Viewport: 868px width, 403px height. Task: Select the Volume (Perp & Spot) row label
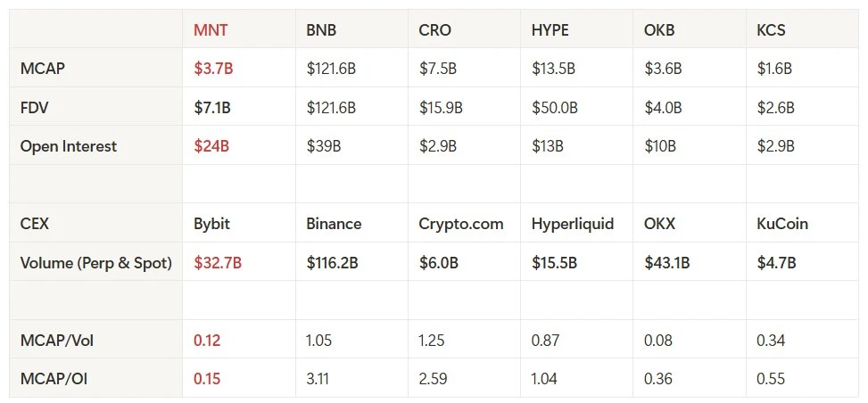point(96,263)
